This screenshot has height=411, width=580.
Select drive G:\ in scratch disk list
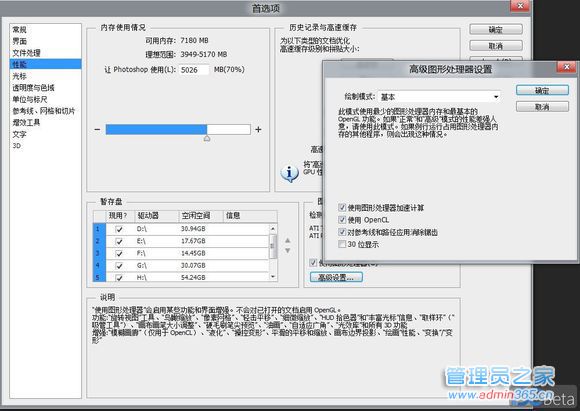142,266
